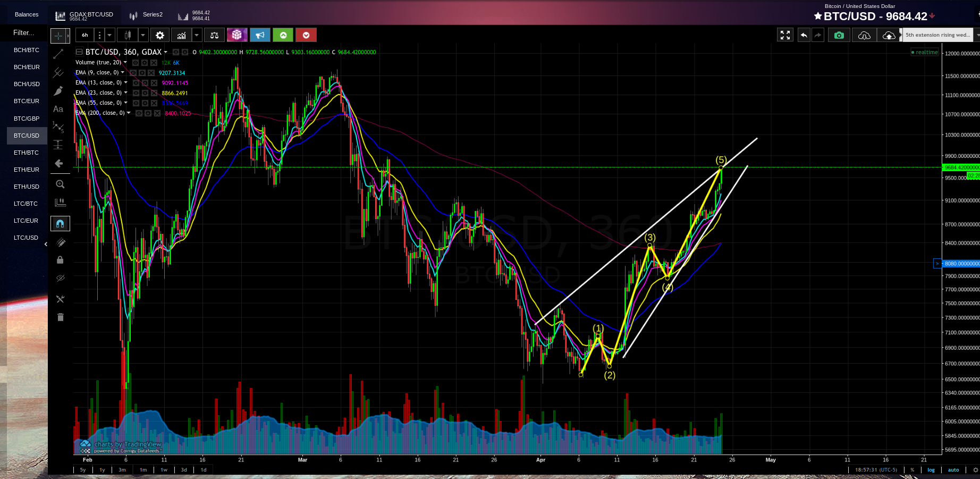The image size is (980, 479).
Task: Click the purple cube toolbar button
Action: (x=237, y=35)
